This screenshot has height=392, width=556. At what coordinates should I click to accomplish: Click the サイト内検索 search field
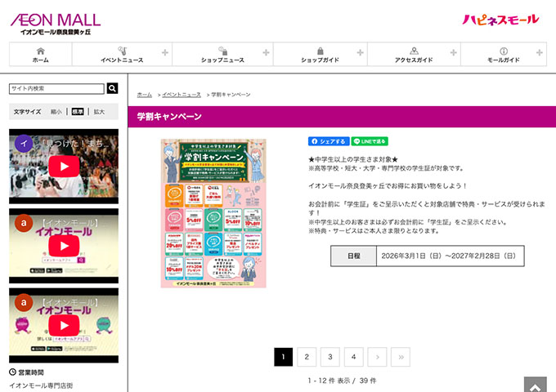click(x=56, y=88)
